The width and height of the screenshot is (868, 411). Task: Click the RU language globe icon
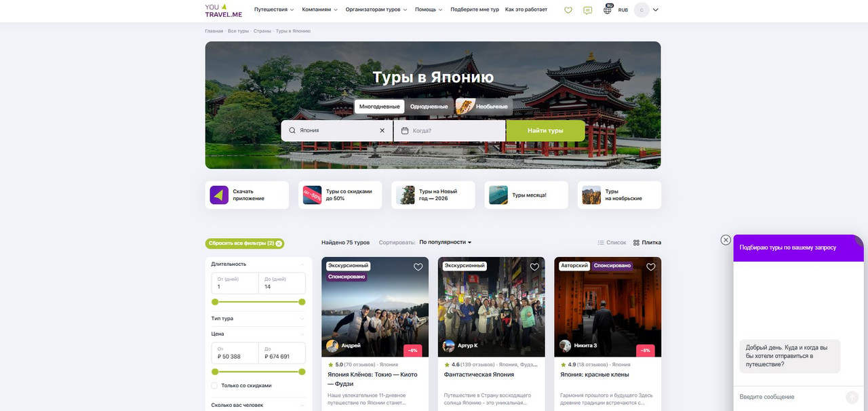click(606, 9)
